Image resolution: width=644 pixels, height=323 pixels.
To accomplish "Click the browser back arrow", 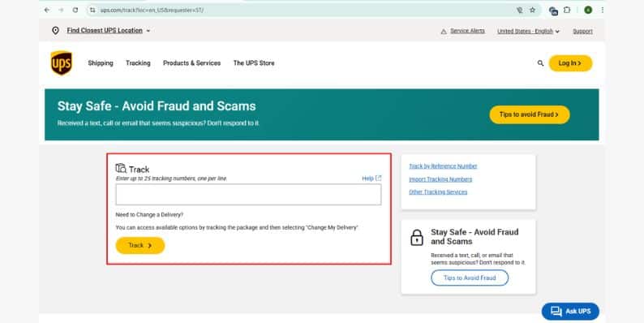I will point(47,10).
